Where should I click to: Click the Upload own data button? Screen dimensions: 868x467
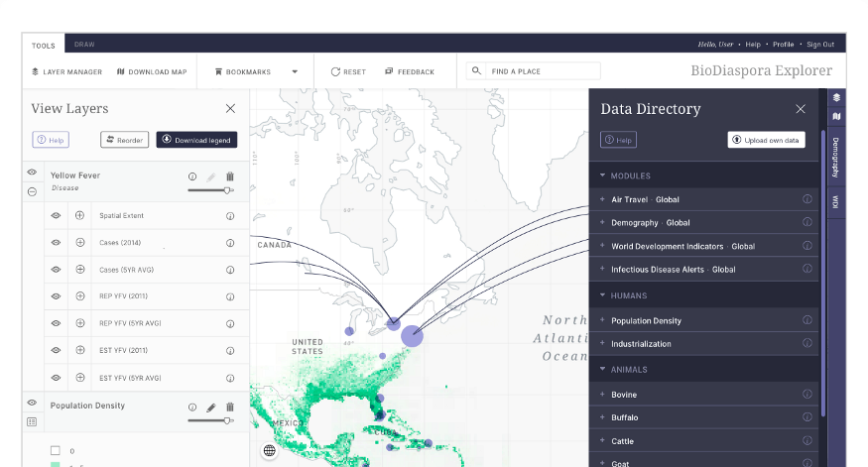[766, 140]
